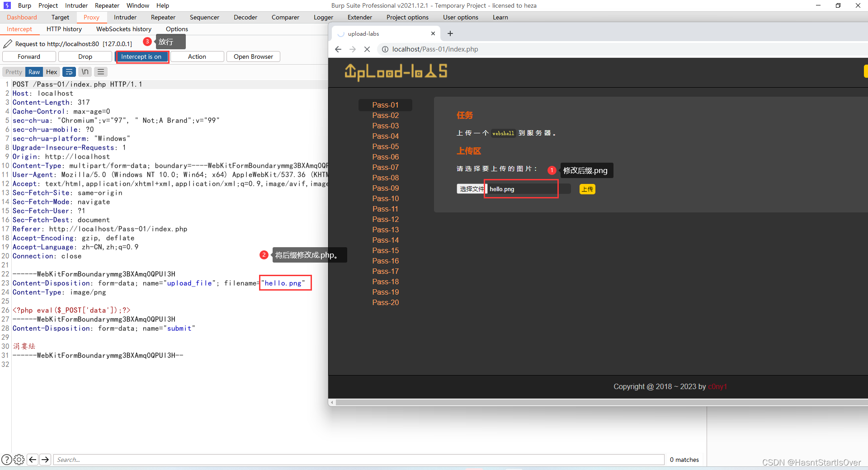
Task: Drop the intercepted request
Action: pos(85,56)
